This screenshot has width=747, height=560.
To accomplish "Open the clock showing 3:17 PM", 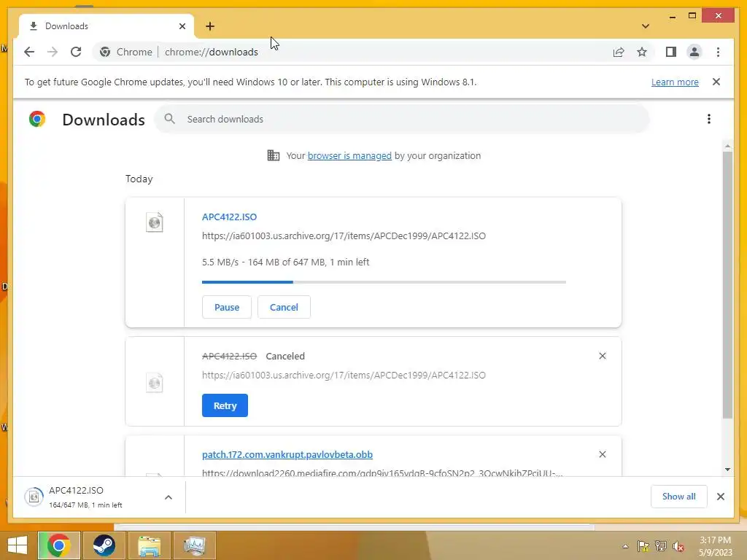I will click(715, 545).
